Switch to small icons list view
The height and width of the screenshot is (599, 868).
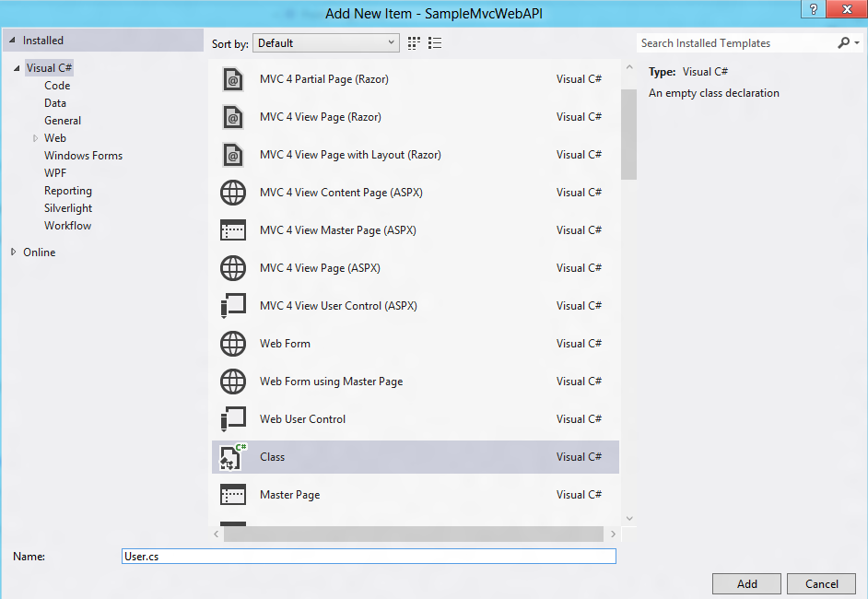coord(435,43)
